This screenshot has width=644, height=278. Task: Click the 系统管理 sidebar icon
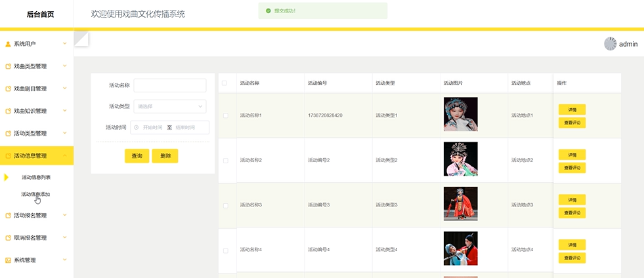coord(8,260)
